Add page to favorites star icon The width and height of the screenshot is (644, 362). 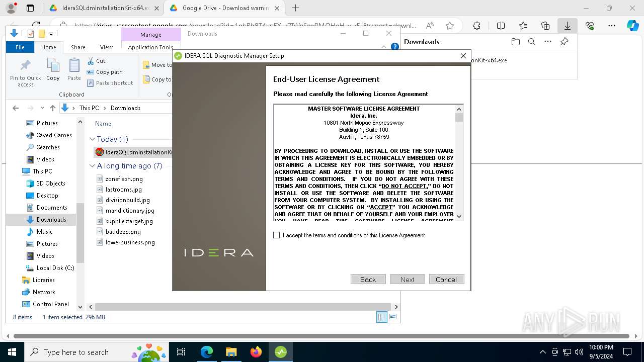[450, 26]
